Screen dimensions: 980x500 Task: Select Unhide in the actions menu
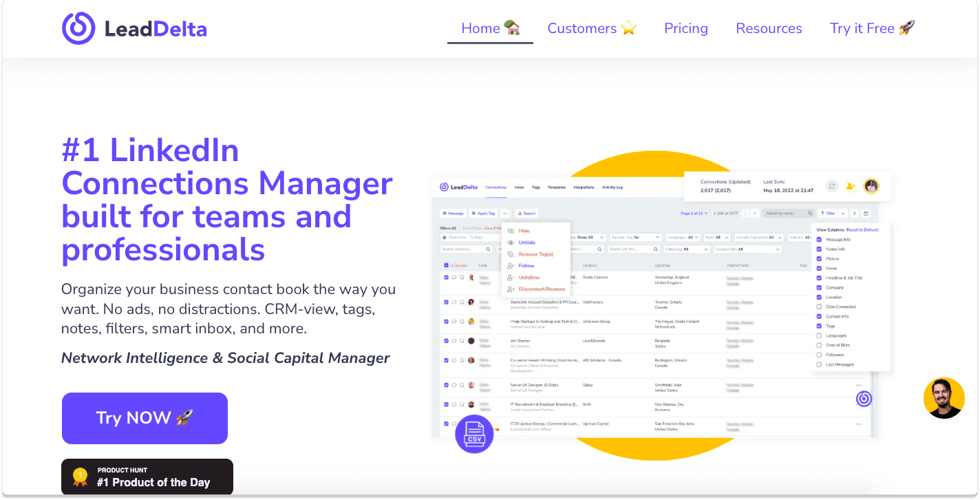527,242
